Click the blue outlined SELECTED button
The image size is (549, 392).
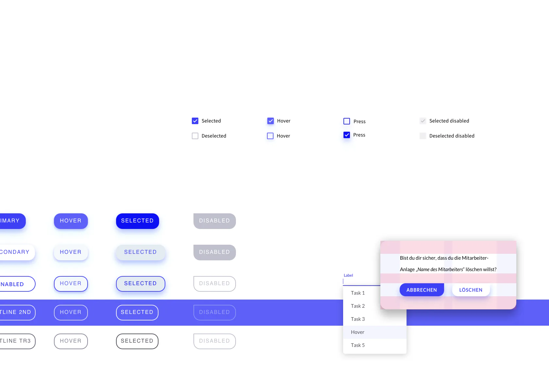click(x=141, y=284)
